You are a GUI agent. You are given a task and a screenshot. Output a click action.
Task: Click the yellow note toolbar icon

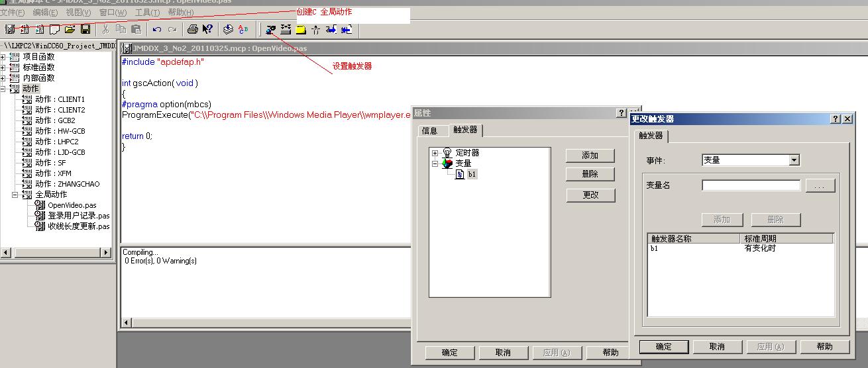[x=301, y=29]
